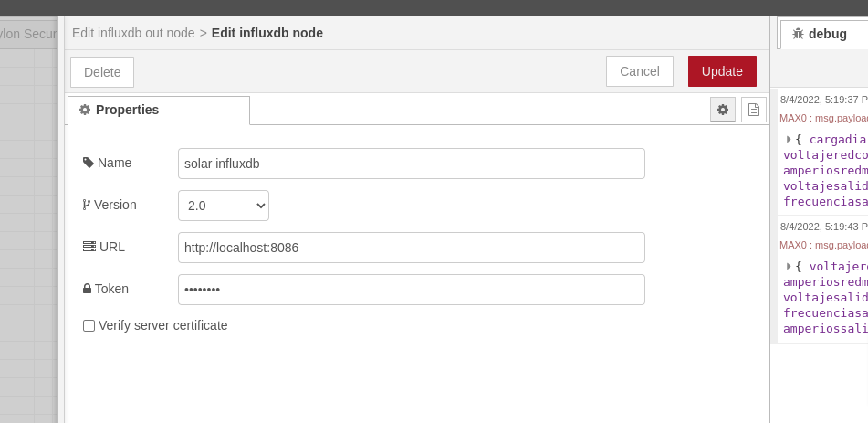Enable Verify server certificate checkbox
This screenshot has height=423, width=868.
click(x=89, y=325)
